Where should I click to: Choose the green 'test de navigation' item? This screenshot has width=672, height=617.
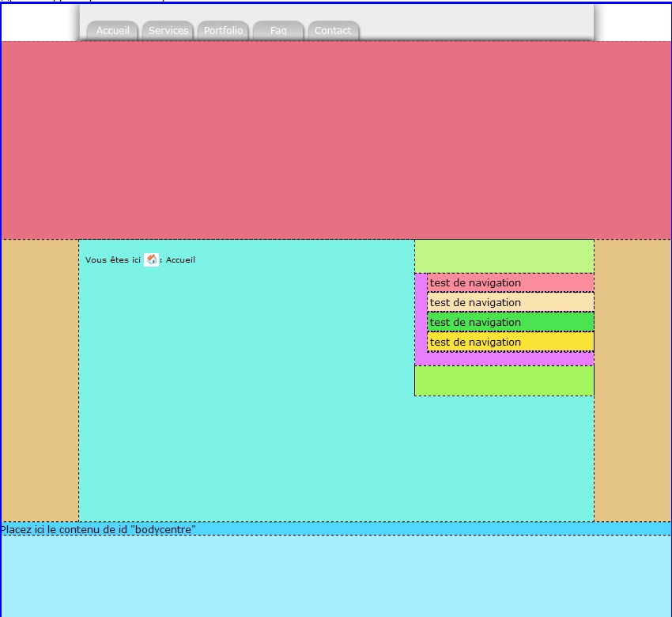coord(510,323)
